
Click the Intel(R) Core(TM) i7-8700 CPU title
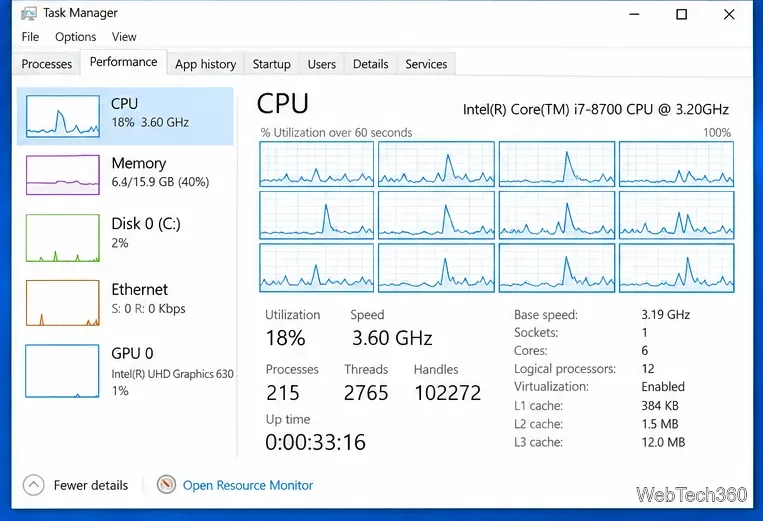coord(596,109)
